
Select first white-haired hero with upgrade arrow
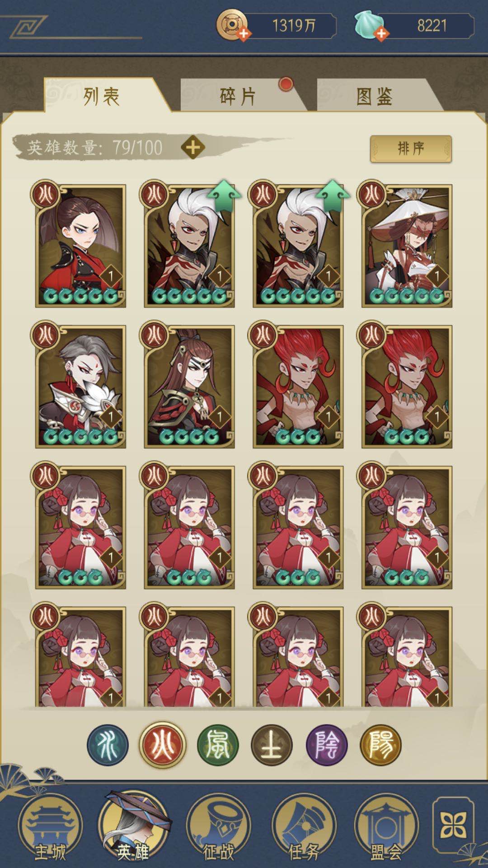pyautogui.click(x=189, y=245)
